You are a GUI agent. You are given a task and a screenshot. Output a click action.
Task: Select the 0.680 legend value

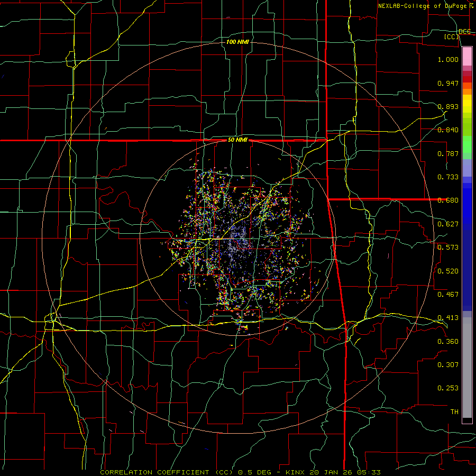point(448,200)
